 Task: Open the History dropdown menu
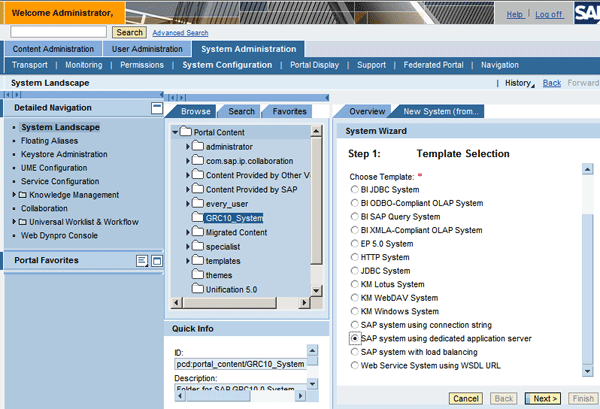pos(520,83)
